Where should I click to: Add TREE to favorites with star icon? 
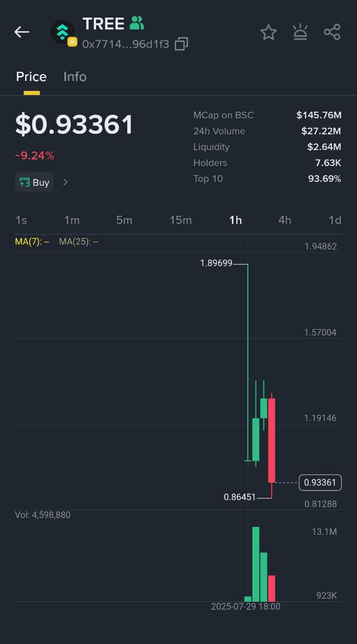(x=269, y=32)
